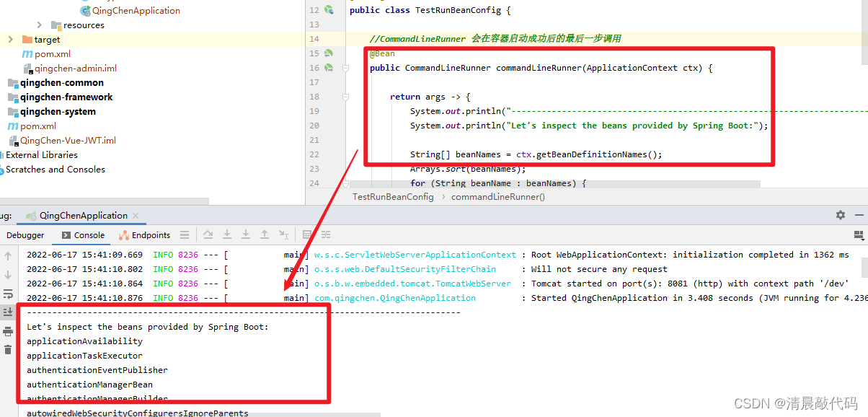Click the Trace Current Stream Chain icon
The image size is (868, 417).
[326, 235]
